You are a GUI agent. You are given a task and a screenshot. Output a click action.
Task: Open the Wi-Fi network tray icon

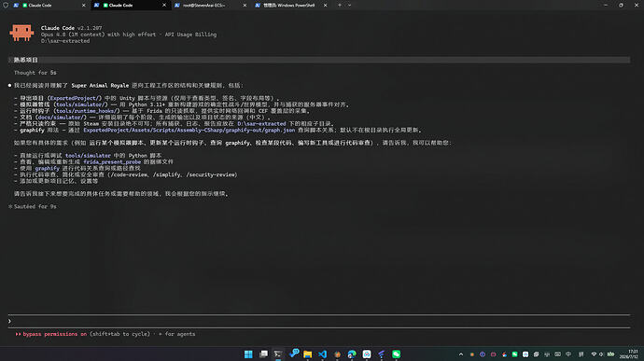pyautogui.click(x=594, y=354)
